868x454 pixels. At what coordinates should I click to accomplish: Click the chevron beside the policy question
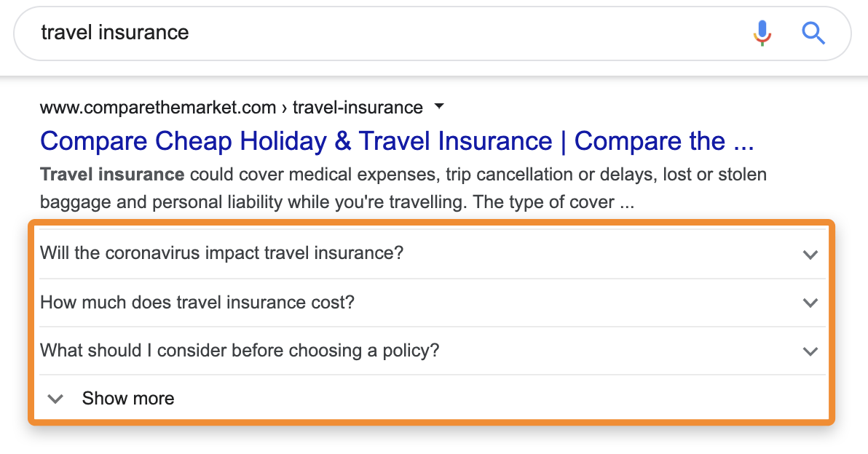(810, 351)
